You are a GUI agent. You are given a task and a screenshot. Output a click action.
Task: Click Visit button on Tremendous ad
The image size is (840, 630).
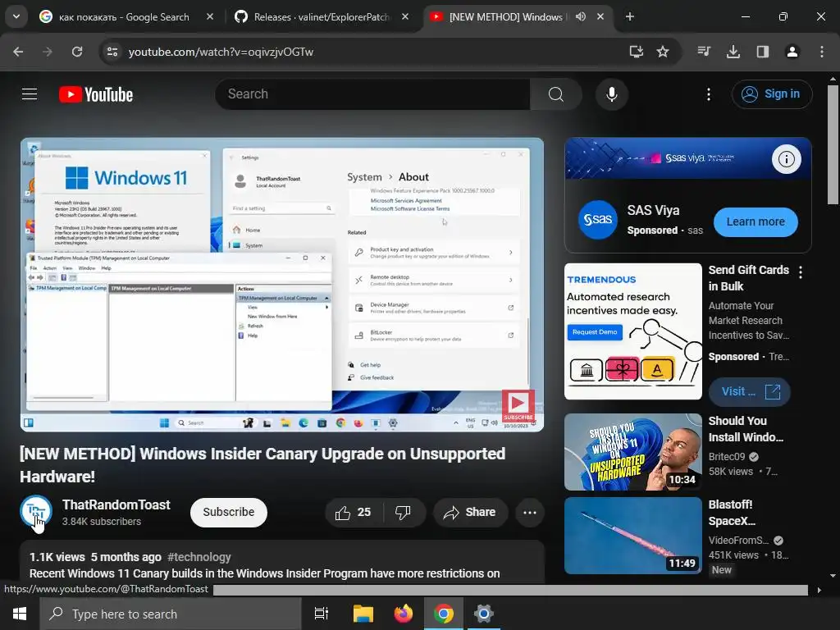pyautogui.click(x=750, y=391)
